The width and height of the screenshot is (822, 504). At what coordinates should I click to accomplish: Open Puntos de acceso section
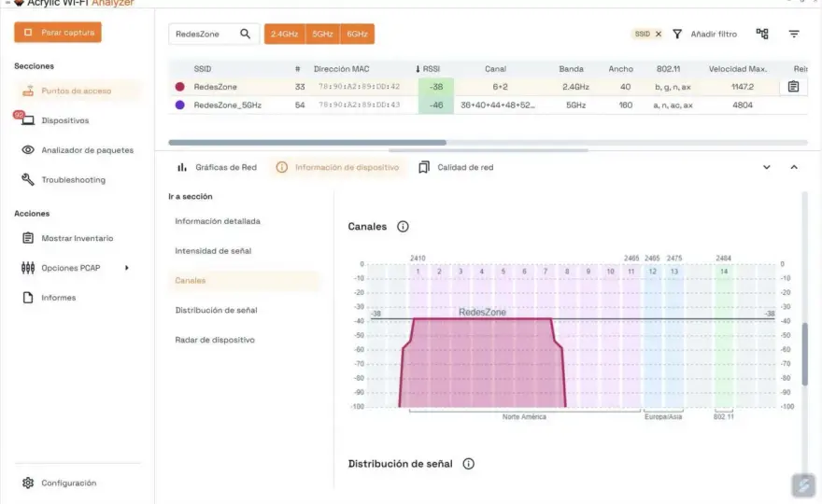(77, 91)
